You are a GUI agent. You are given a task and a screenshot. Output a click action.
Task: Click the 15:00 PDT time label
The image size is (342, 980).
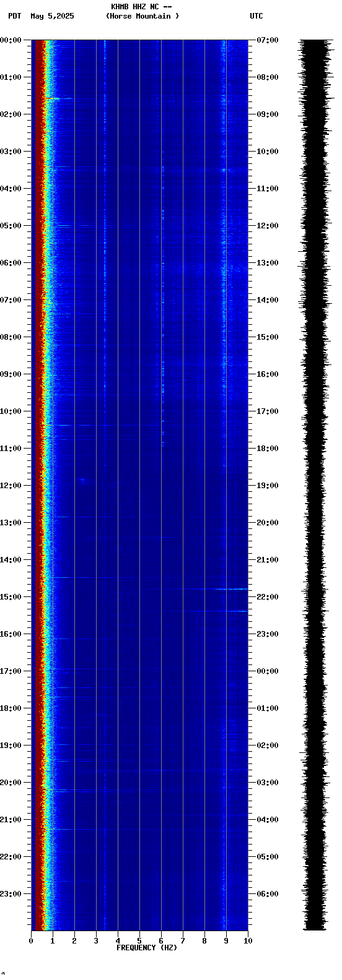(x=11, y=597)
